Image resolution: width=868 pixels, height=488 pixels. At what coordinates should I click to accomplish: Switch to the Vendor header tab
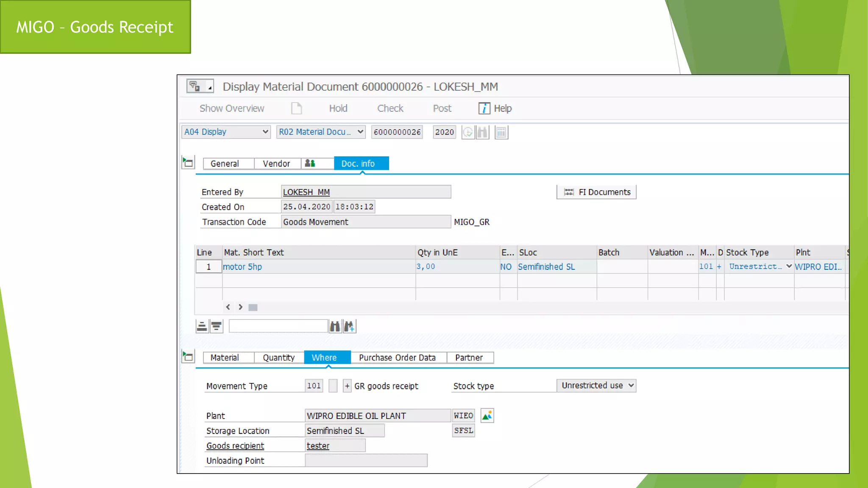276,164
